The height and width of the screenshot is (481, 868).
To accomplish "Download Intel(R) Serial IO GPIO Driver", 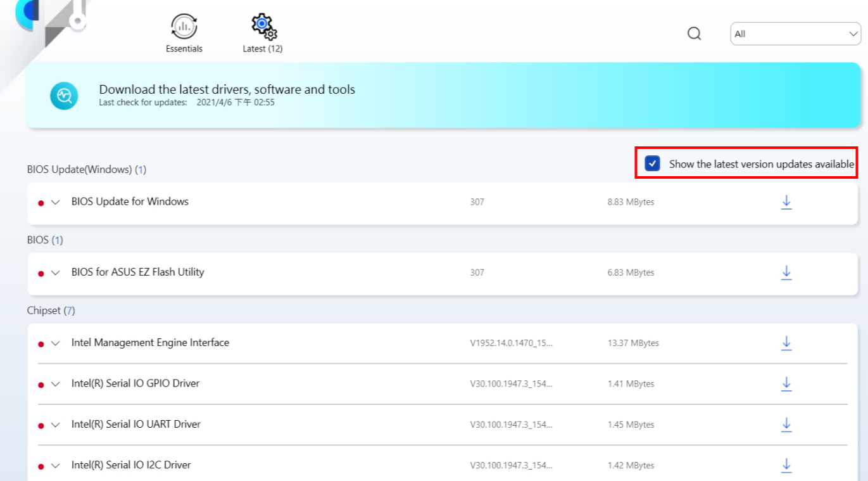I will pyautogui.click(x=786, y=383).
